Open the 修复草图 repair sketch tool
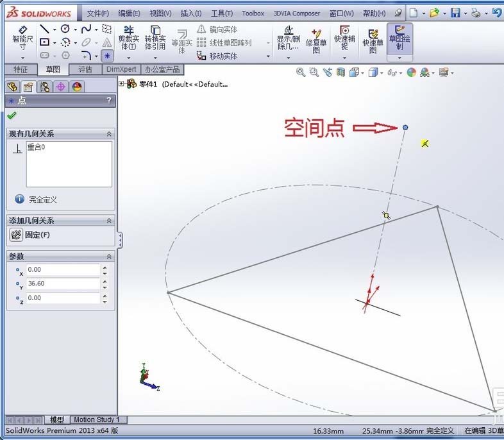Screen dimensions: 504x440 tap(315, 39)
